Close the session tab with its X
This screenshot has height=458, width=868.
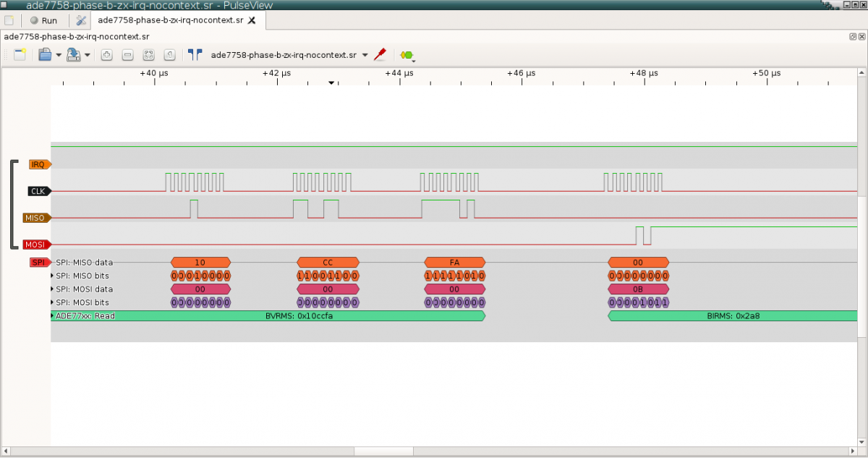(252, 20)
